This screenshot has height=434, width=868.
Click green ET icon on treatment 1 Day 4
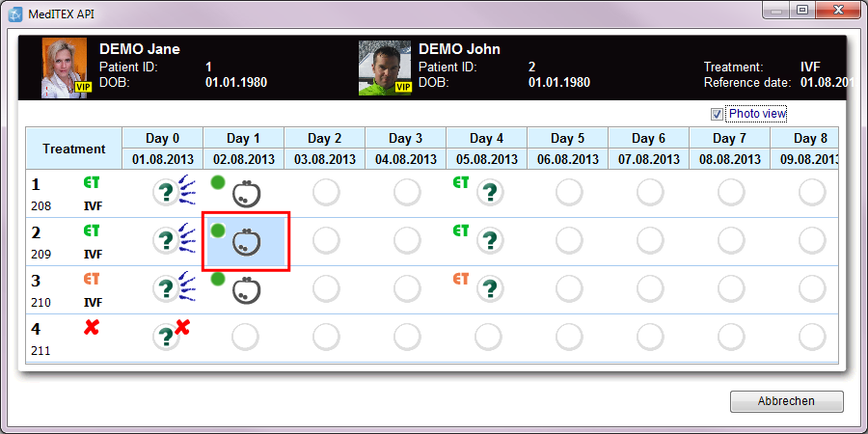click(x=461, y=182)
